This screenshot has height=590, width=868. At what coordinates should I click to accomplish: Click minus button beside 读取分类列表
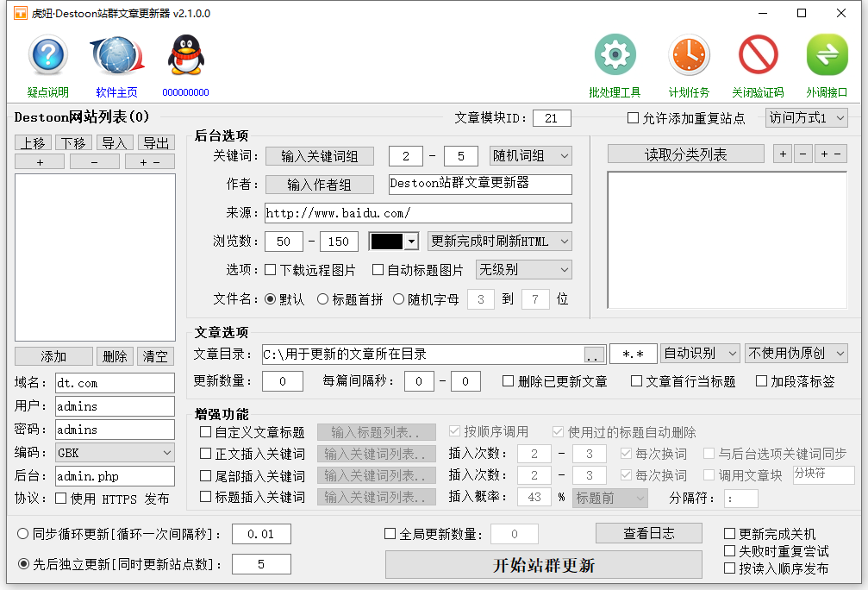click(802, 154)
